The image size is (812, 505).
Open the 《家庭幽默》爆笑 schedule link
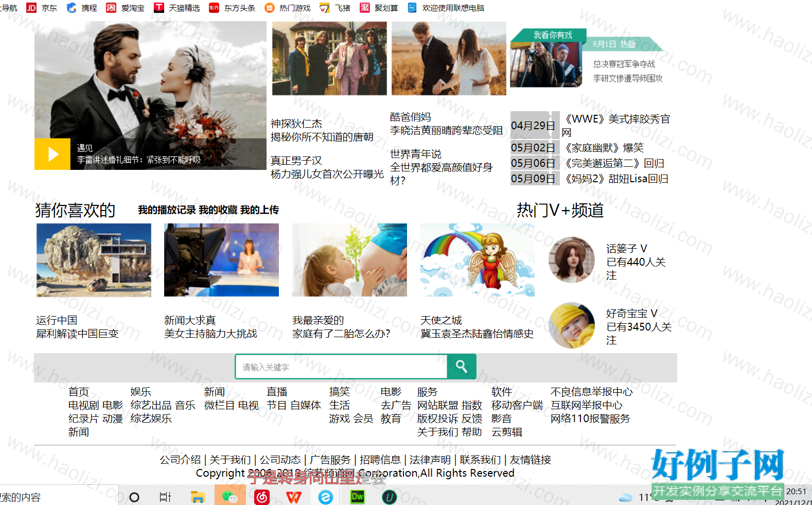click(603, 148)
